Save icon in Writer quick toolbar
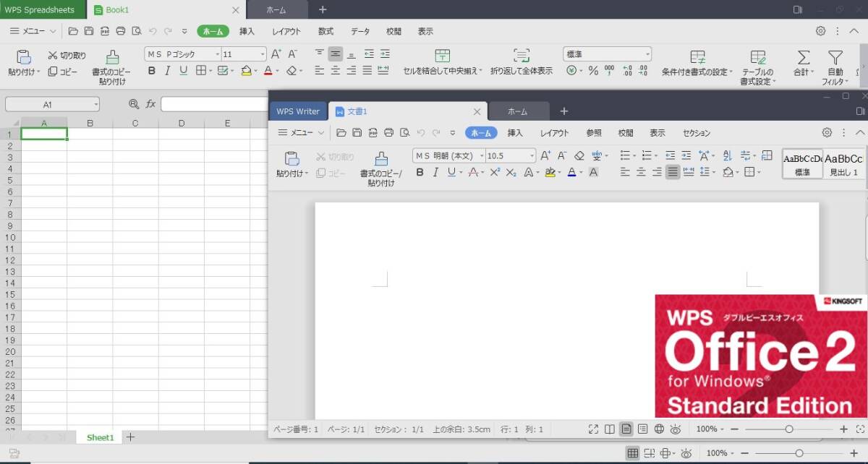The width and height of the screenshot is (868, 464). click(x=357, y=133)
